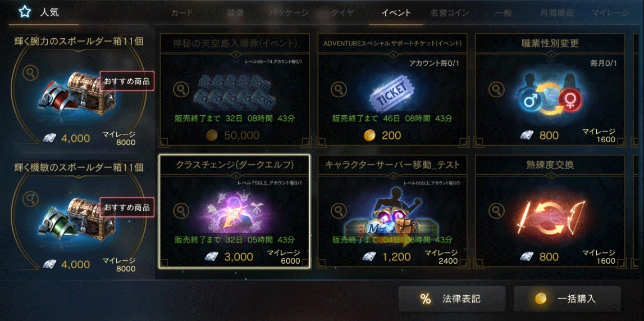
Task: Click the star icon next to 人気
Action: coord(25,11)
